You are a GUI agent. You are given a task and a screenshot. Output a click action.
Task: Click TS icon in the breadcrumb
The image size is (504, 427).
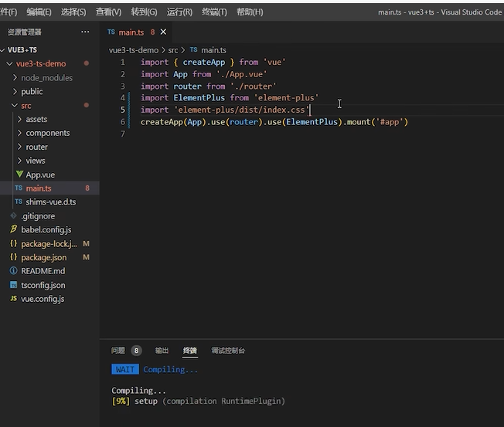pyautogui.click(x=193, y=49)
